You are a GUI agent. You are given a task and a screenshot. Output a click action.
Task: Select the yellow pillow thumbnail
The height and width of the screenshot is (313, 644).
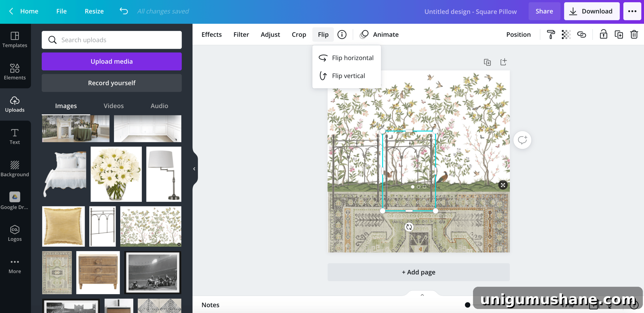tap(63, 226)
